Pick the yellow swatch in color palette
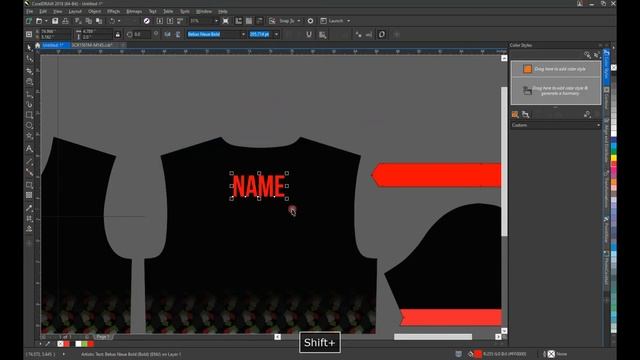640x360 pixels. [x=613, y=157]
